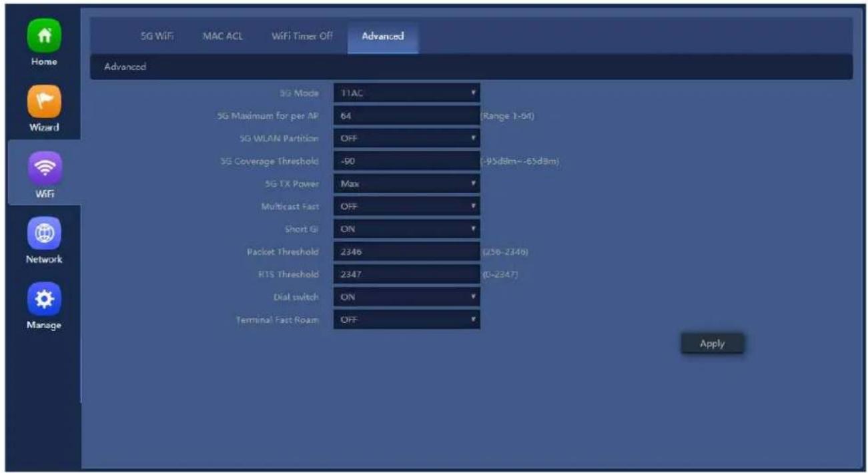Expand the 5G Mode dropdown

point(406,93)
